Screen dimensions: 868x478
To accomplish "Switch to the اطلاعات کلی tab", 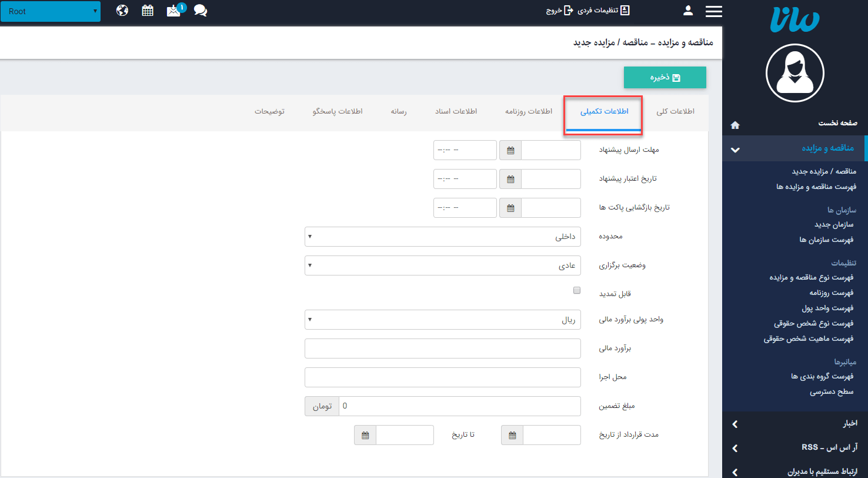I will [675, 111].
